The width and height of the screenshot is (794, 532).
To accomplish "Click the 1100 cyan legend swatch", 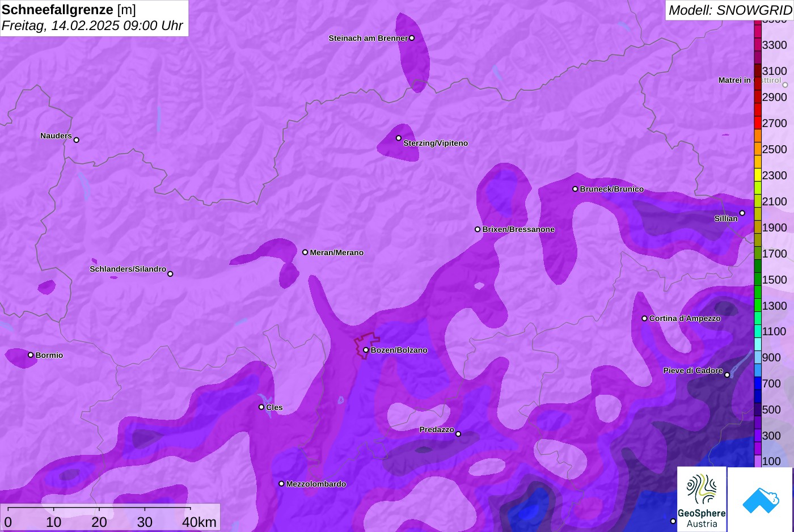I will (x=757, y=331).
